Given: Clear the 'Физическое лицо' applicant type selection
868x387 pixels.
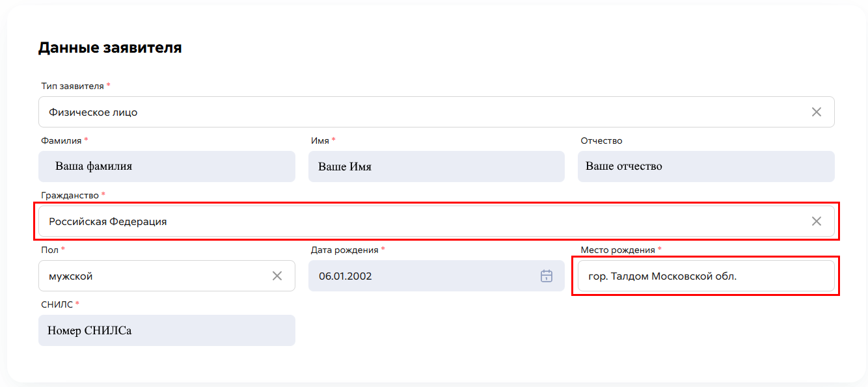Looking at the screenshot, I should point(816,112).
